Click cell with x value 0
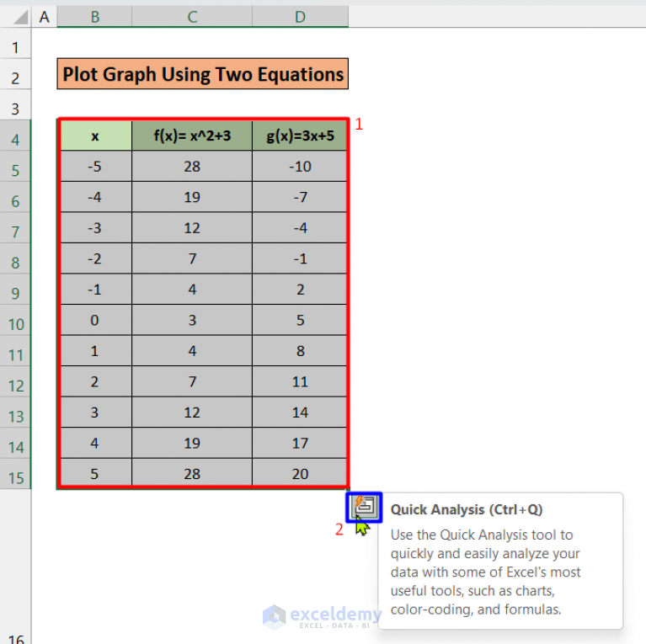 [95, 320]
